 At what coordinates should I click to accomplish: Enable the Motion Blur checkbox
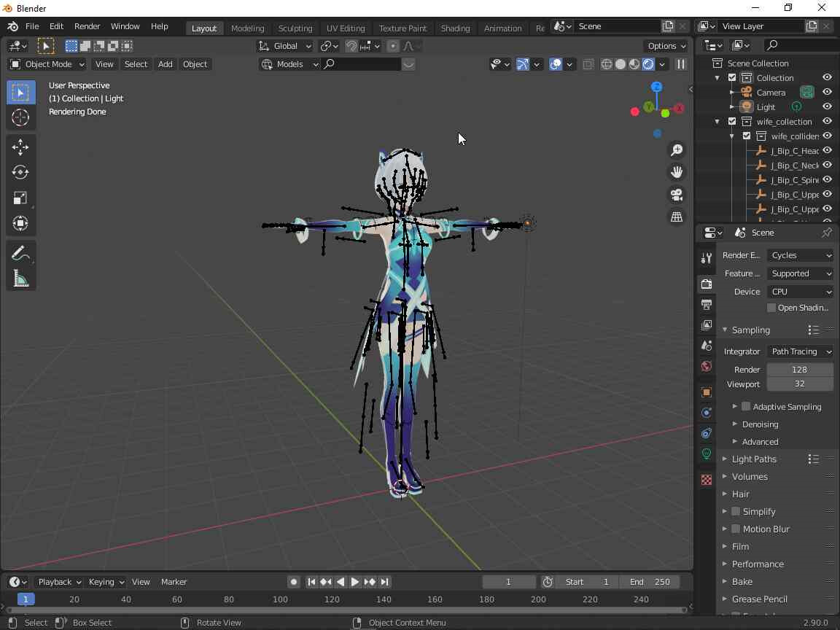point(736,529)
